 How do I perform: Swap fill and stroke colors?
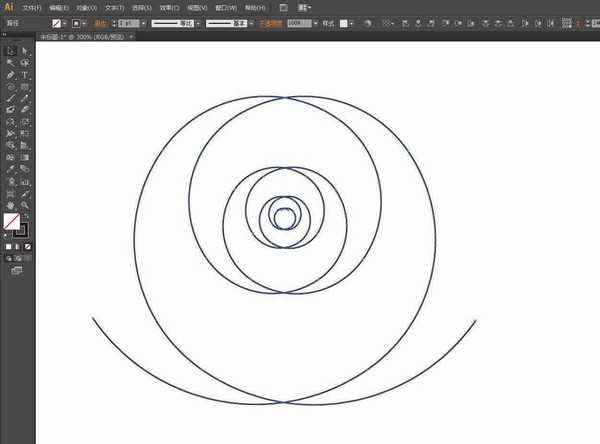pos(27,215)
